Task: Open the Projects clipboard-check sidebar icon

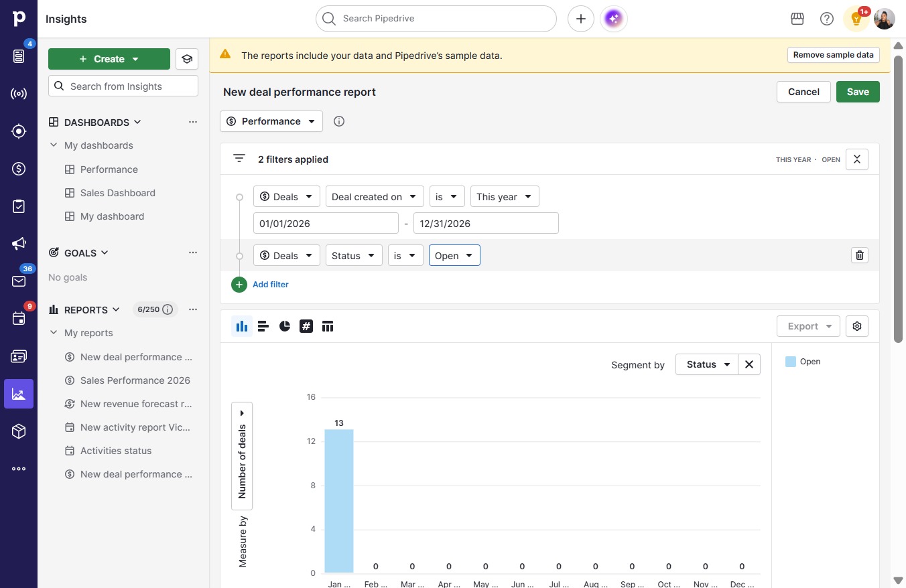Action: (x=19, y=206)
